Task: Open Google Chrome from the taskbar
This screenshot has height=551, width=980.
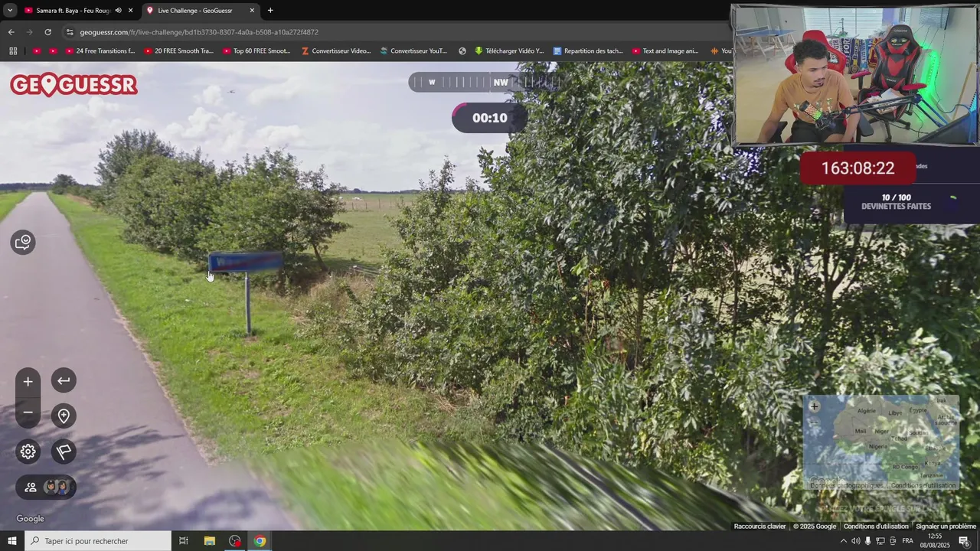Action: (x=260, y=541)
